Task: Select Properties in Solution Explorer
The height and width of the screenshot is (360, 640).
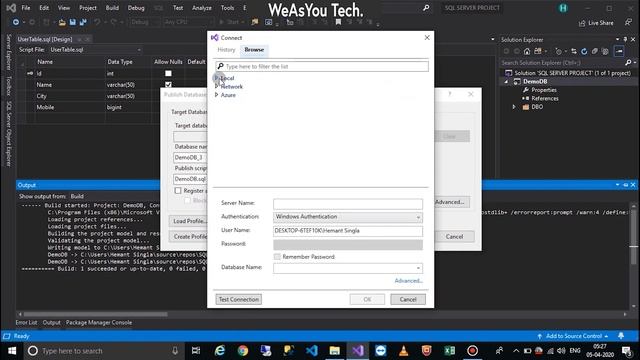Action: pyautogui.click(x=544, y=90)
